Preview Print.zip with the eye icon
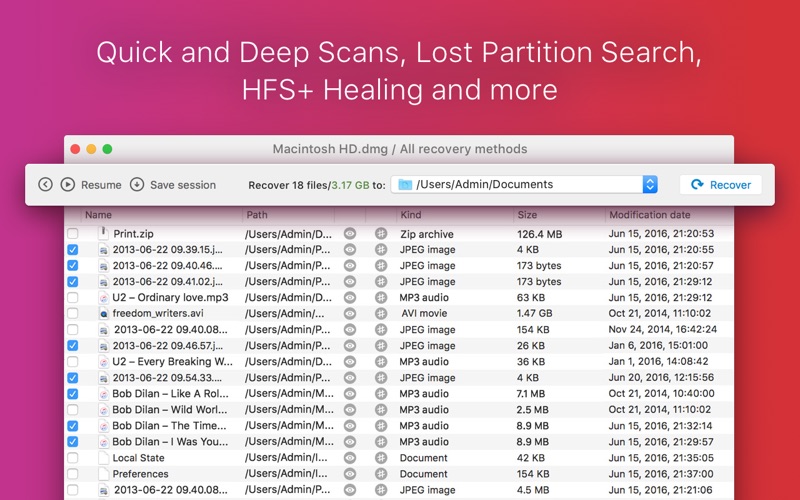This screenshot has height=500, width=800. click(350, 234)
